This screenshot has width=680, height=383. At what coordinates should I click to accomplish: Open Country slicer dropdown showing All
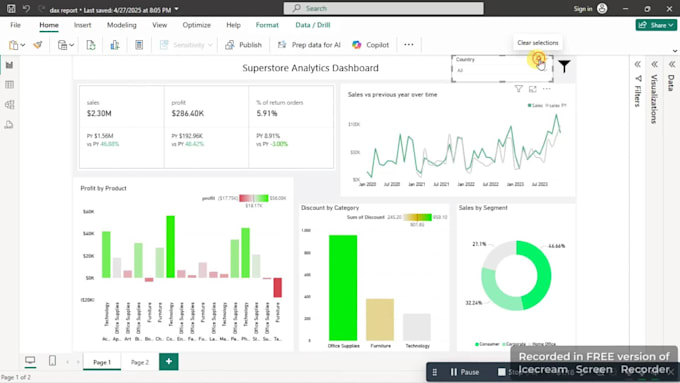tap(502, 70)
